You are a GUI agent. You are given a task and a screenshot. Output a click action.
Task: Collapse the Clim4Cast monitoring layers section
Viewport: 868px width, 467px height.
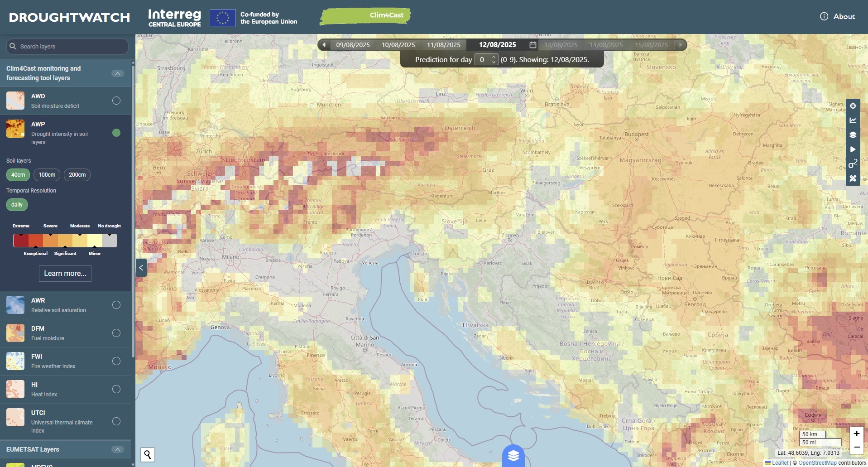[x=117, y=73]
